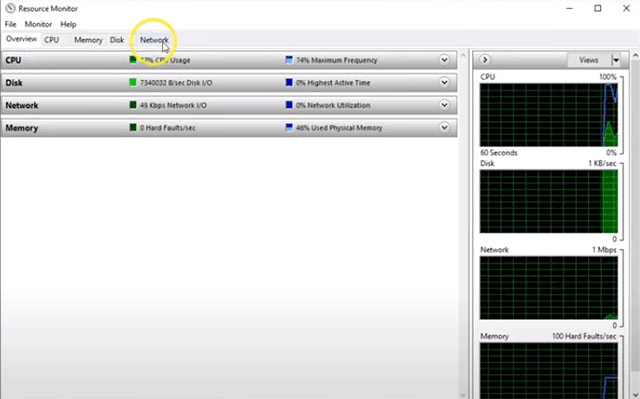This screenshot has height=399, width=640.
Task: Click the '49 Kbps Network I/O' text
Action: (173, 105)
